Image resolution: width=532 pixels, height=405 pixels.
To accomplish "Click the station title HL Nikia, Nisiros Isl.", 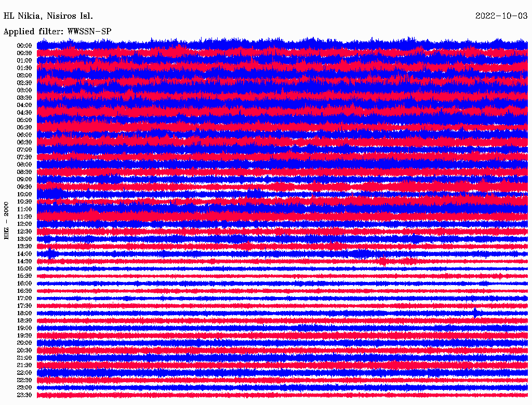I will 48,16.
